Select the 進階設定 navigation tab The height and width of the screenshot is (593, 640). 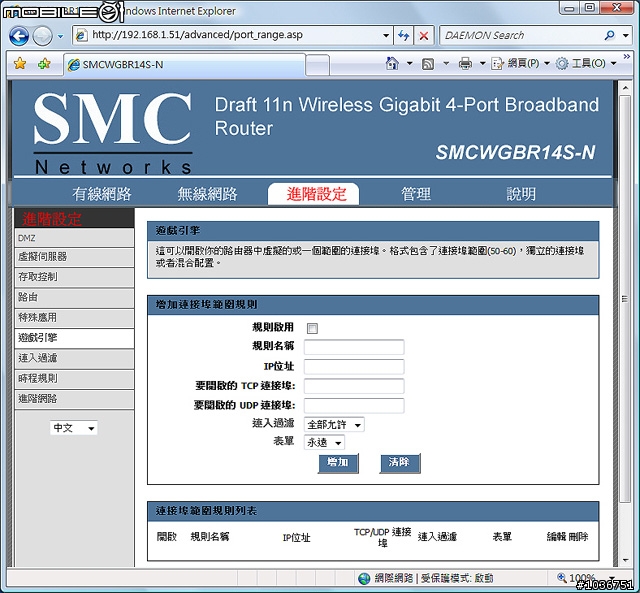[x=313, y=194]
